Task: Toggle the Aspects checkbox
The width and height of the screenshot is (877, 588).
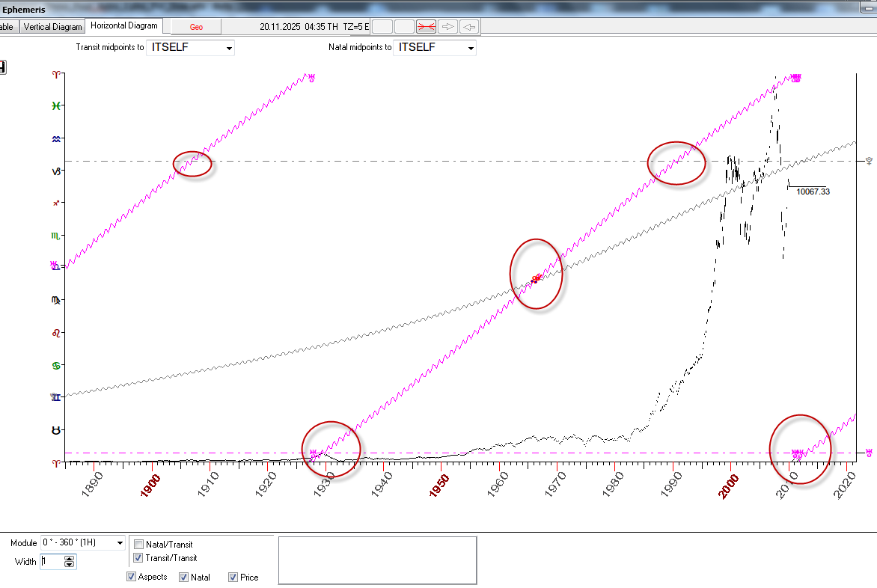Action: click(x=132, y=577)
